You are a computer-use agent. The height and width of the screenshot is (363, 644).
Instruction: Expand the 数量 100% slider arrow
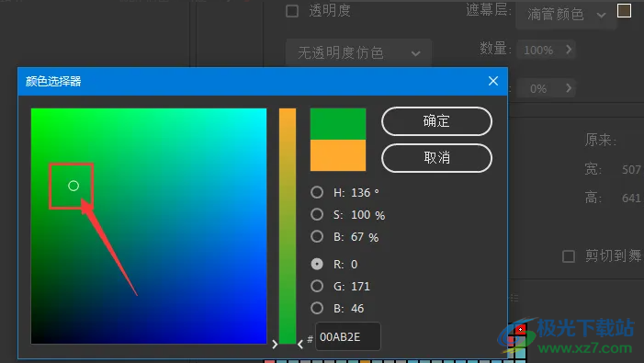click(569, 50)
